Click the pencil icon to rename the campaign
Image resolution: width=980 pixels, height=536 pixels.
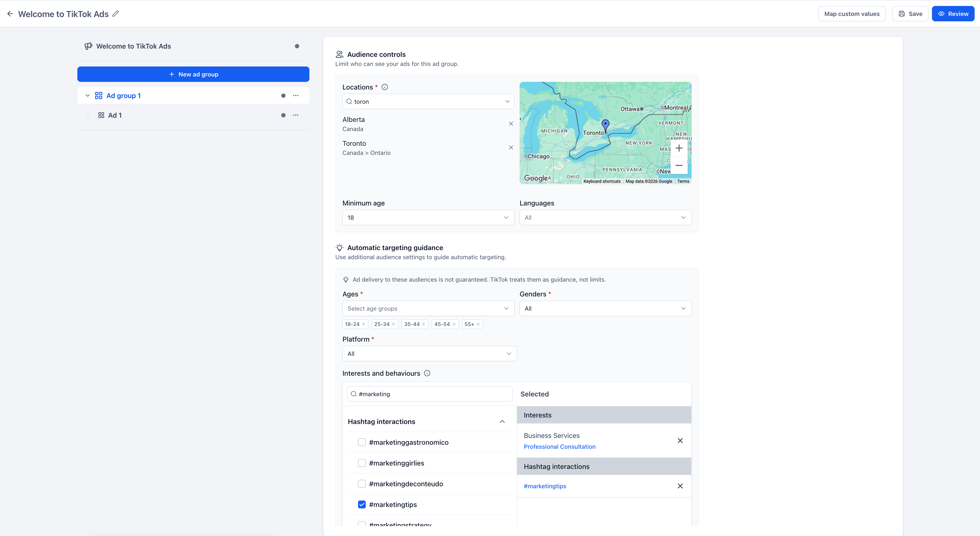(x=116, y=14)
